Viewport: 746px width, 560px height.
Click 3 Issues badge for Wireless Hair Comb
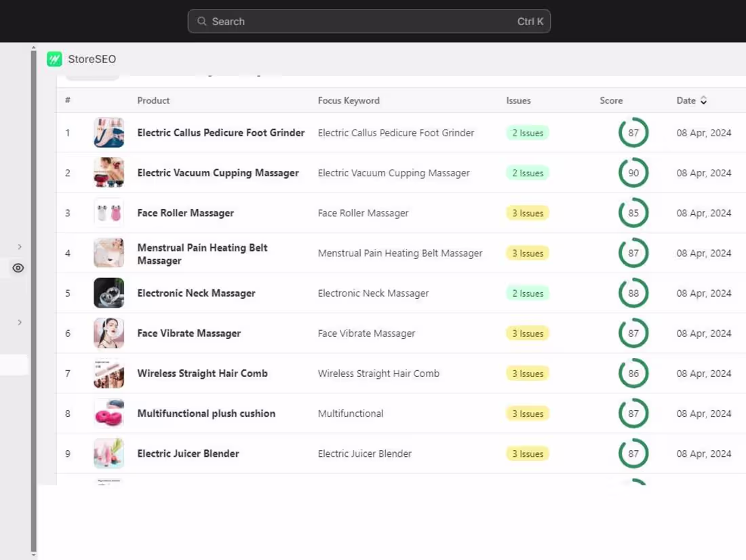[x=527, y=374]
